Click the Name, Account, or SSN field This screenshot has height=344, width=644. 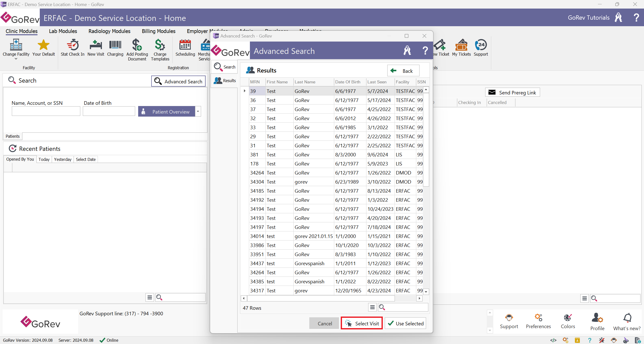click(x=46, y=111)
